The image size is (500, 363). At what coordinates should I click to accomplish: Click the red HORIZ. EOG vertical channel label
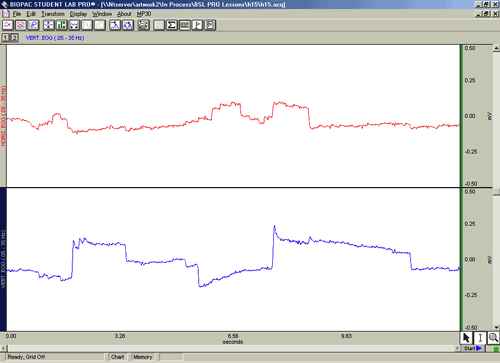pyautogui.click(x=3, y=116)
